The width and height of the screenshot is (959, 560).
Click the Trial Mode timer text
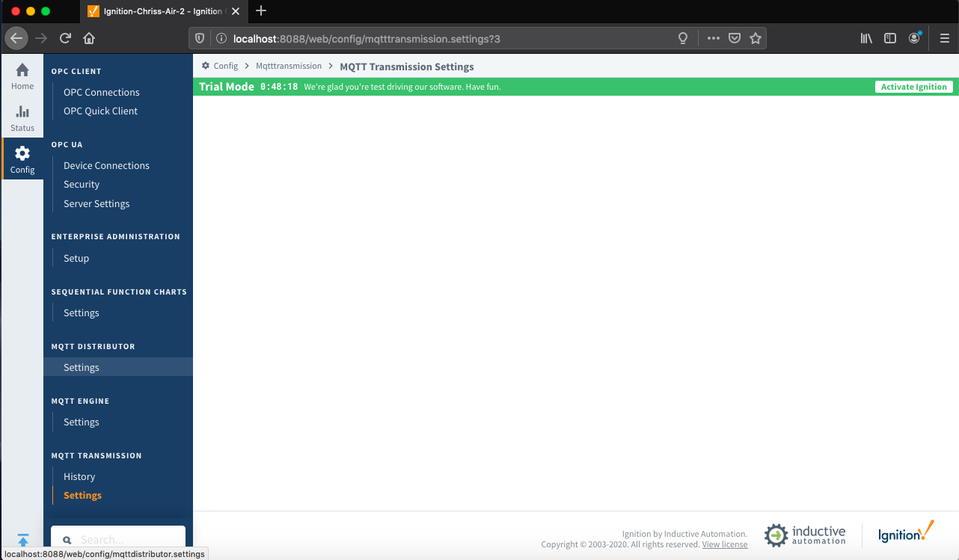pos(279,87)
